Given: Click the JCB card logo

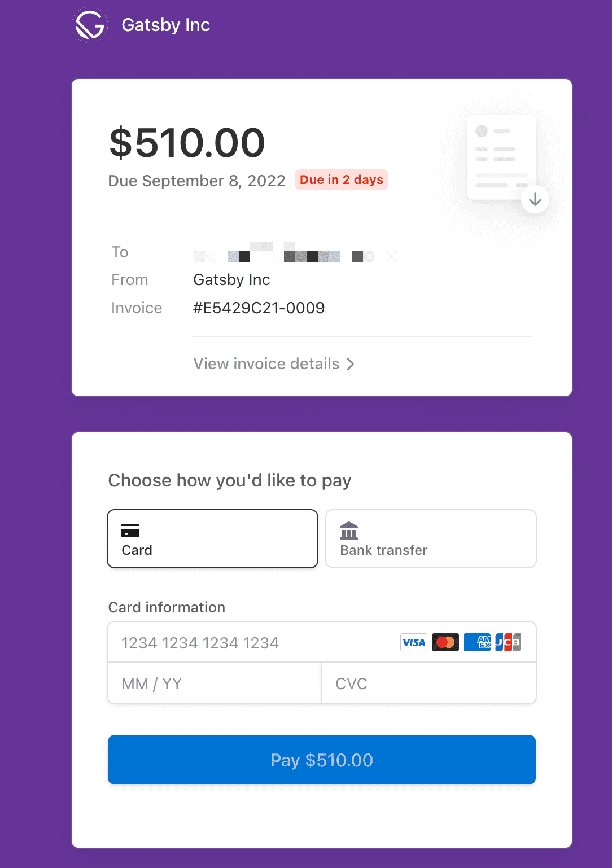Looking at the screenshot, I should pyautogui.click(x=508, y=642).
